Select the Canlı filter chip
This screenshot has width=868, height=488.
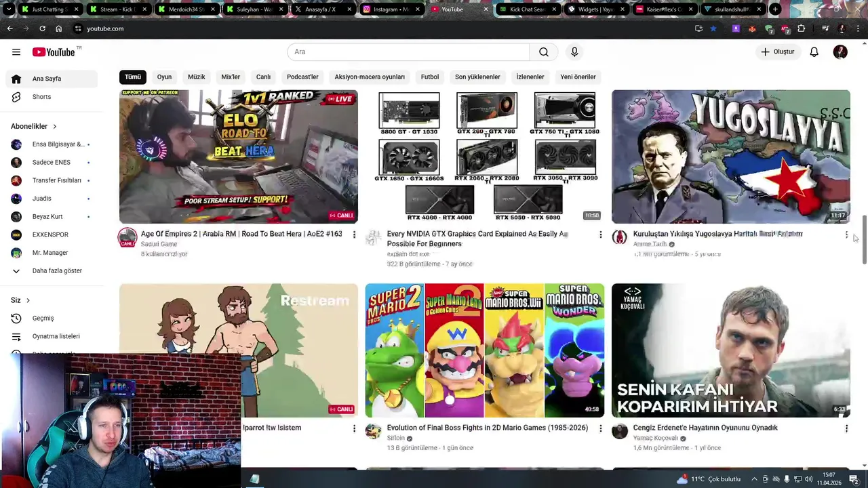click(x=264, y=77)
